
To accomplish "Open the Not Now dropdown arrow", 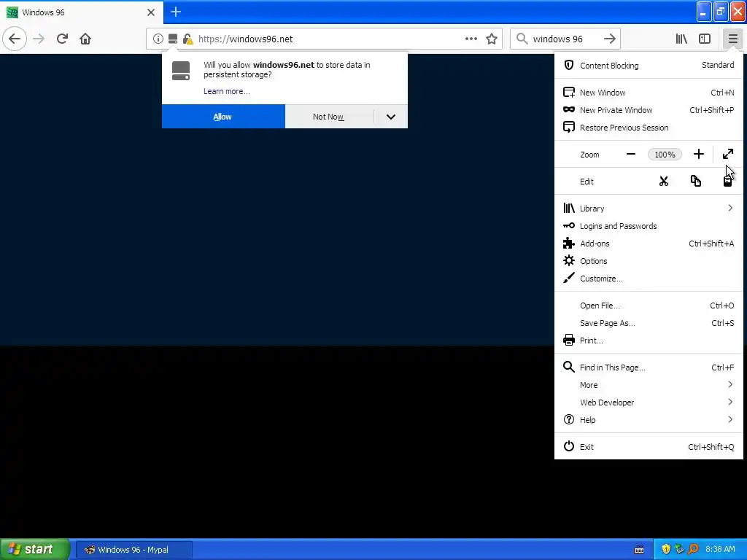I will tap(391, 117).
